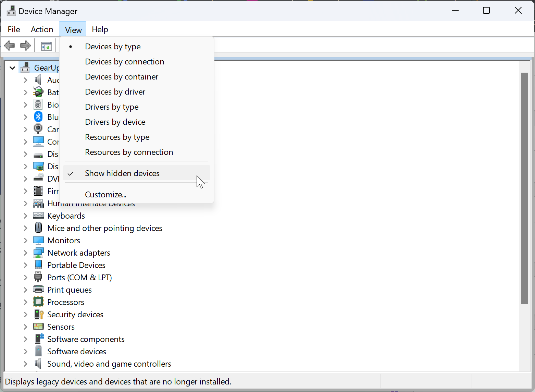
Task: Select the Software devices row label
Action: coord(77,352)
